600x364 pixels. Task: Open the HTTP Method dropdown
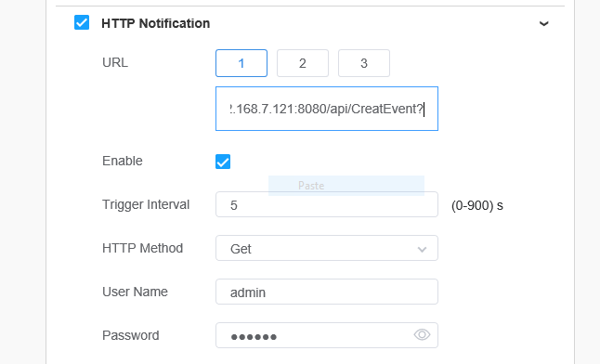(327, 249)
